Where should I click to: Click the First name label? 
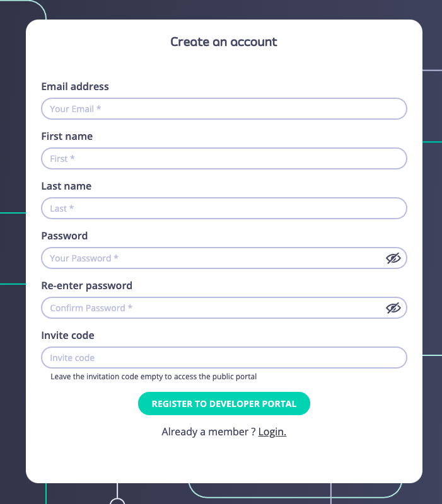67,136
